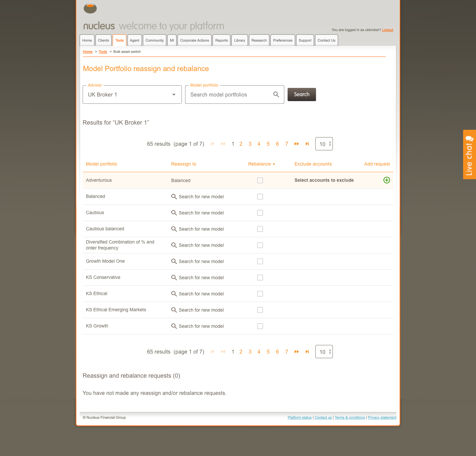Open the Home tab
Image resolution: width=476 pixels, height=456 pixels.
click(x=87, y=40)
